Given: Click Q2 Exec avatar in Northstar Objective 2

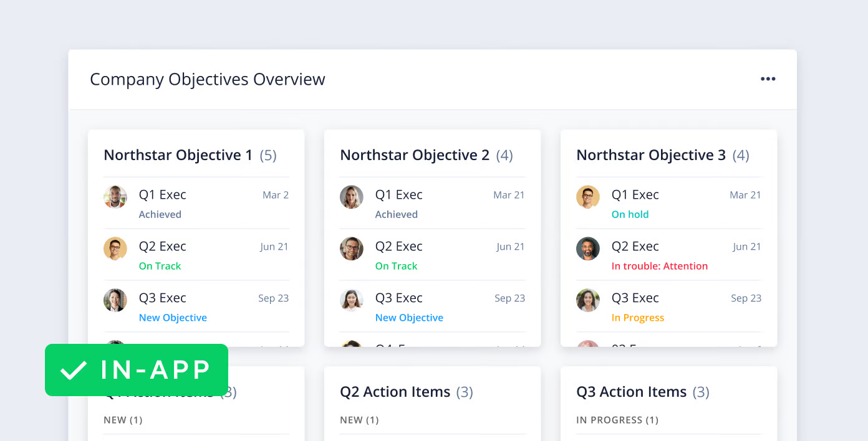Looking at the screenshot, I should pyautogui.click(x=352, y=249).
